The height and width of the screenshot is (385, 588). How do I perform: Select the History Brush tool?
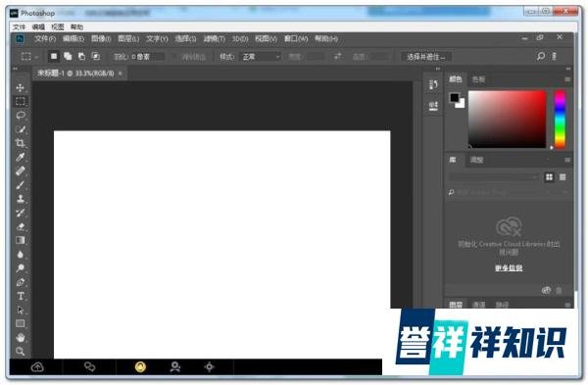(21, 213)
